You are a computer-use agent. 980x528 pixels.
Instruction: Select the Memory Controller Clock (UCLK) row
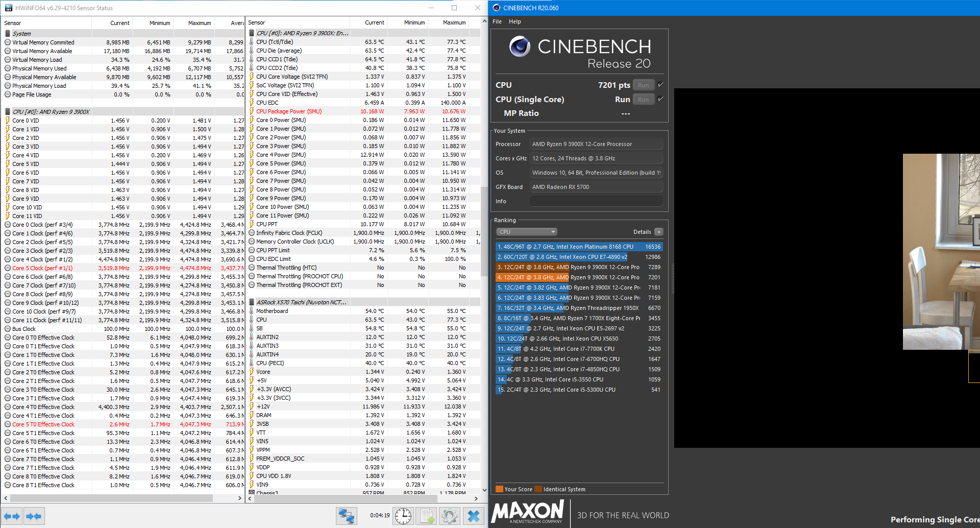(x=363, y=242)
